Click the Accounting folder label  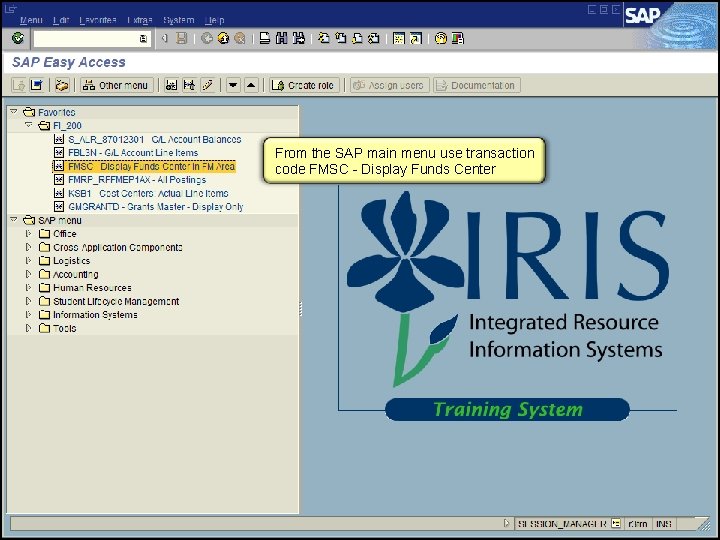pos(76,274)
